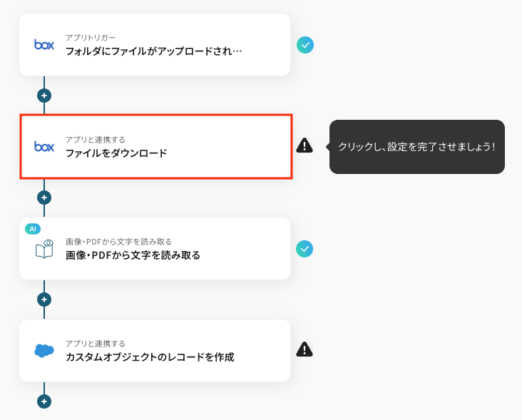Click the Salesforce cloud icon
522x420 pixels.
click(x=44, y=350)
